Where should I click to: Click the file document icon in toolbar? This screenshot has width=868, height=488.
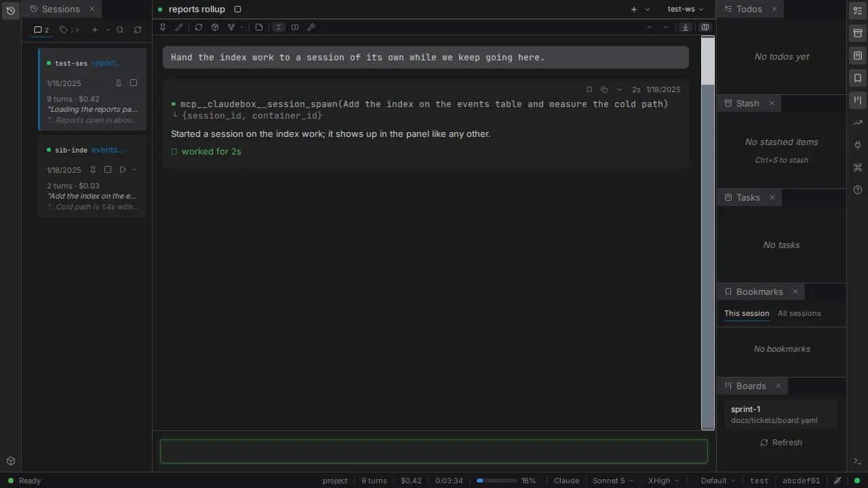tap(259, 27)
